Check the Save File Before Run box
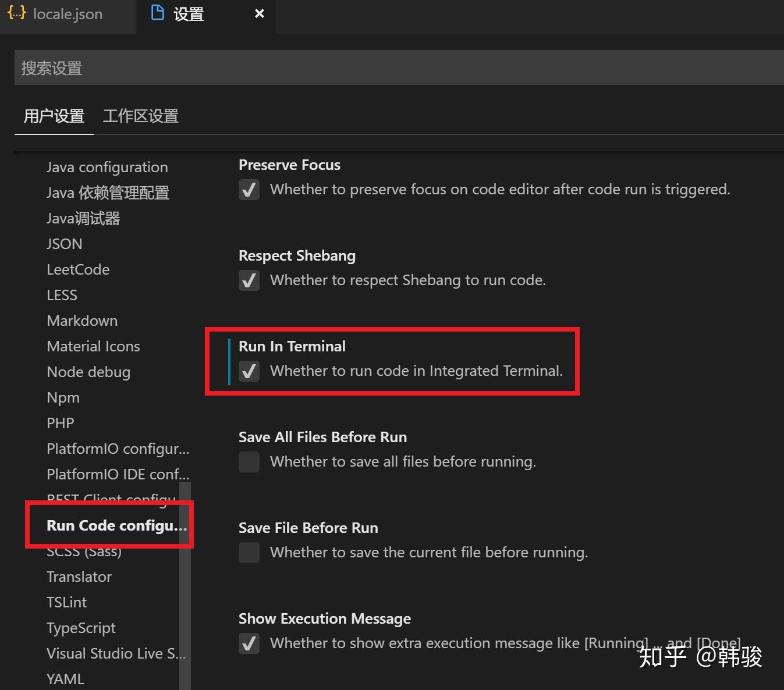Screen dimensions: 784x690 point(249,552)
